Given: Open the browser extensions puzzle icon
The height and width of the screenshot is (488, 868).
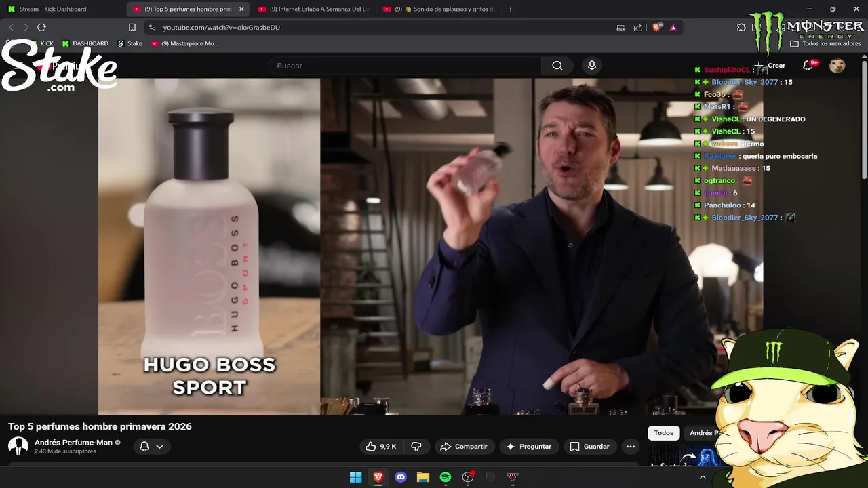Looking at the screenshot, I should point(741,27).
